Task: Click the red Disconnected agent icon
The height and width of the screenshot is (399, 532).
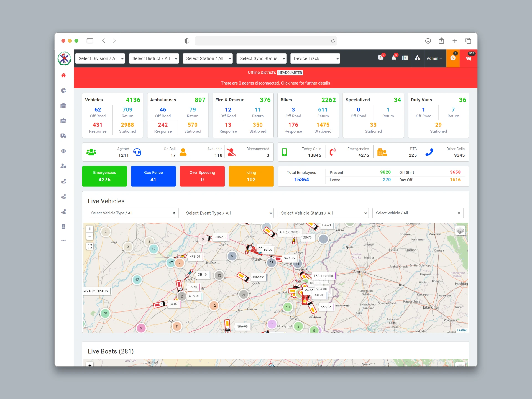Action: pos(231,152)
